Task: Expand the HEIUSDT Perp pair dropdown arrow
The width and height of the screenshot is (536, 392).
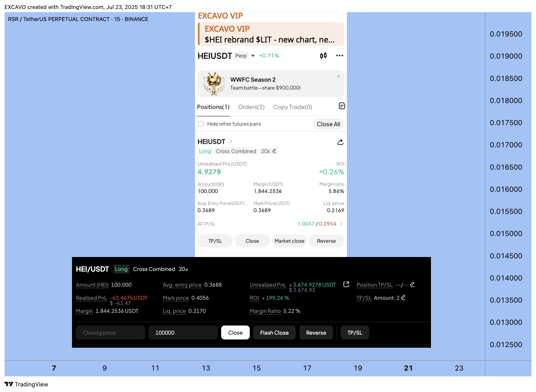Action: tap(253, 56)
